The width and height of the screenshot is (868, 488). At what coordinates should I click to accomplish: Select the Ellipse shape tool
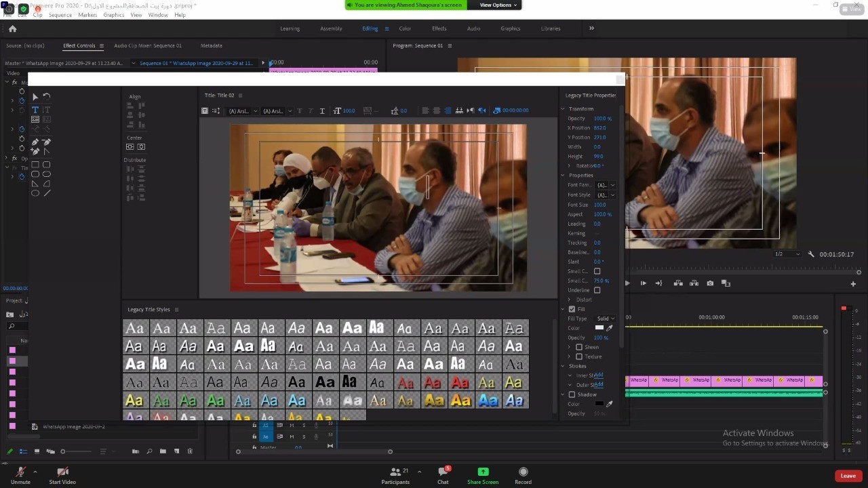pos(35,193)
